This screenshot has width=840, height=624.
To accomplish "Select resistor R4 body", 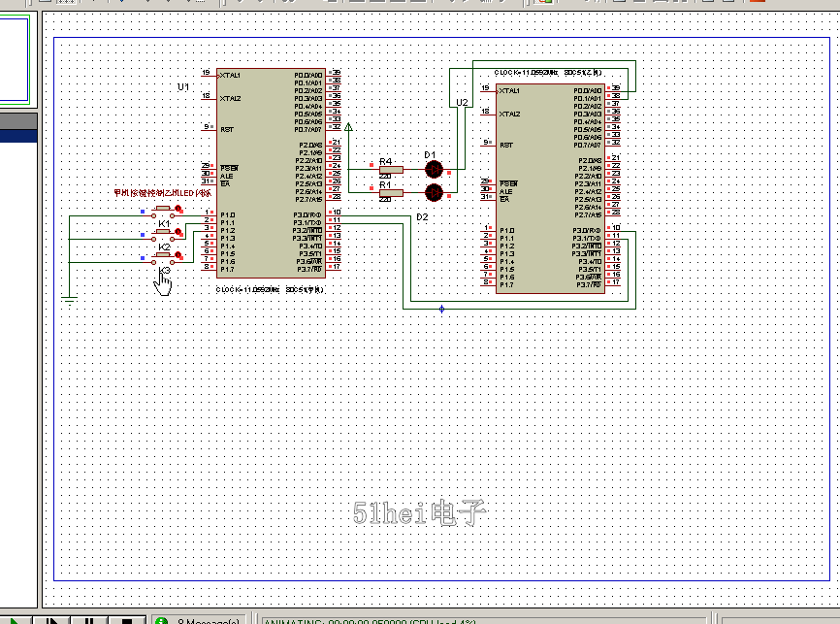I will click(x=391, y=170).
